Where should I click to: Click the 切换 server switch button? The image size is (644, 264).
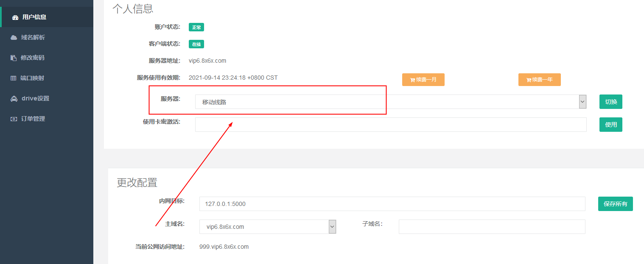pyautogui.click(x=611, y=102)
